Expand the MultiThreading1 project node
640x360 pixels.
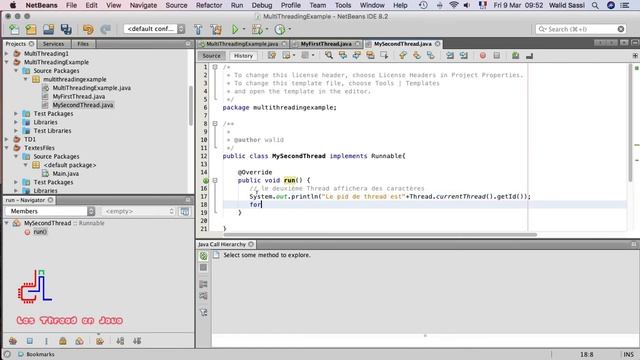point(7,53)
